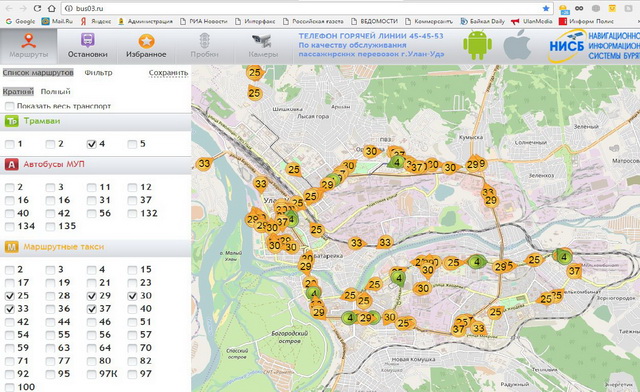This screenshot has height=392, width=640.
Task: Enable the Показать весь транспорт checkbox
Action: 9,106
